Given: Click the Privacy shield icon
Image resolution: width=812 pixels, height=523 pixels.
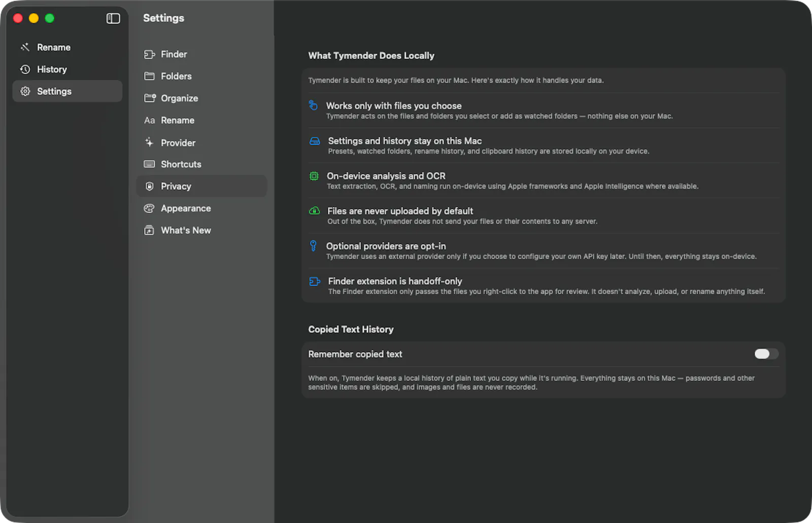Looking at the screenshot, I should 149,186.
